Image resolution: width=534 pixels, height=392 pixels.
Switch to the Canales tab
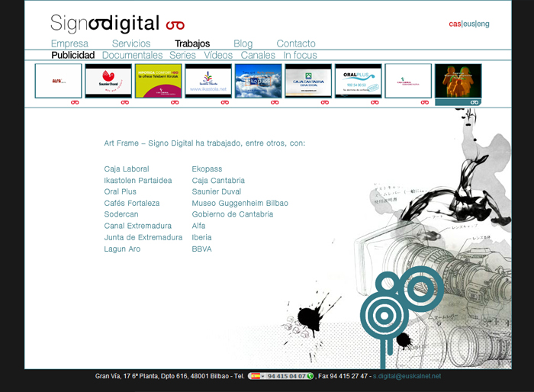click(x=258, y=55)
